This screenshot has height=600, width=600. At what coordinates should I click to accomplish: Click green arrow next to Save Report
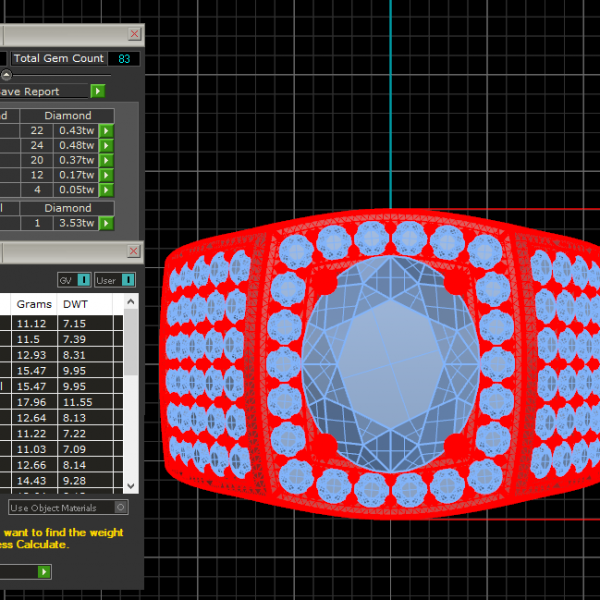pyautogui.click(x=98, y=91)
